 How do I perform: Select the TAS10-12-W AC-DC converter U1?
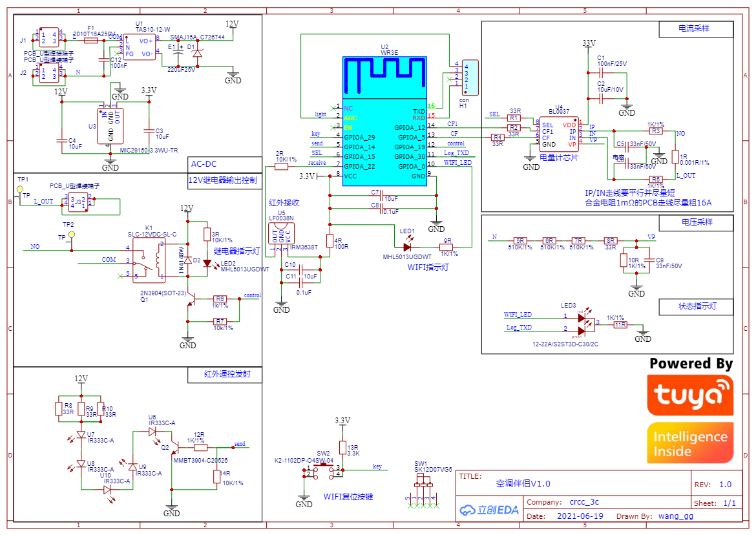click(x=140, y=47)
